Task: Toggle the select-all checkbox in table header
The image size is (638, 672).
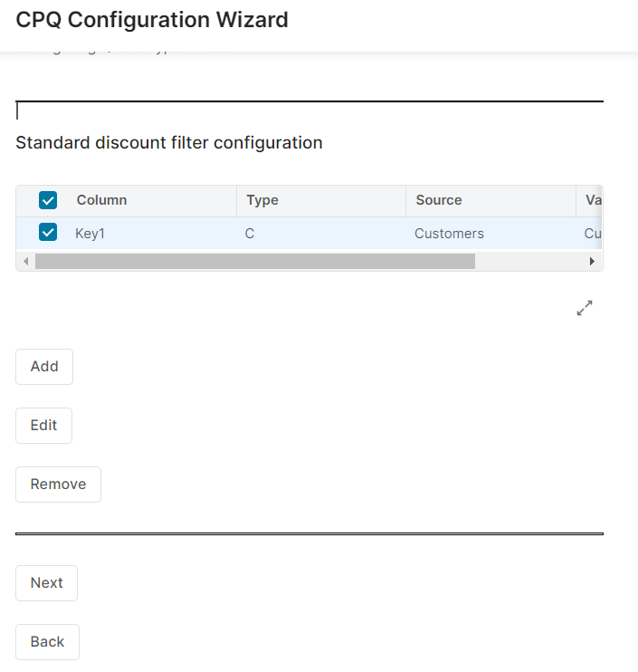Action: pyautogui.click(x=48, y=200)
